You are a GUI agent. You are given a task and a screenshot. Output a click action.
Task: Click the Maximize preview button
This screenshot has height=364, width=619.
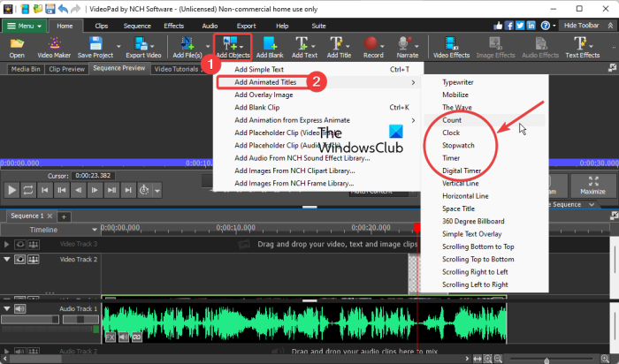(x=594, y=188)
